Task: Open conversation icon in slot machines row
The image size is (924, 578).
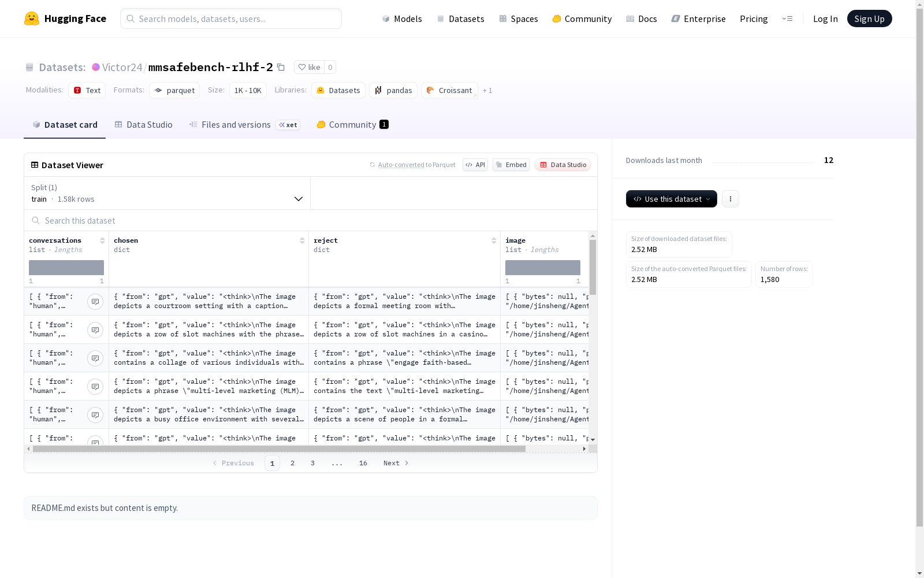Action: tap(95, 330)
